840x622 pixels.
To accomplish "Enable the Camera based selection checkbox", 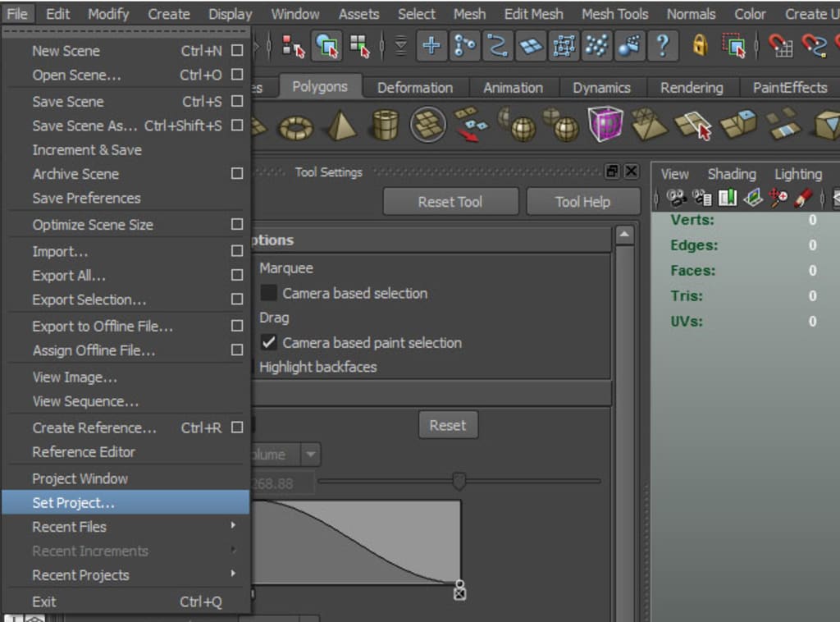I will coord(268,293).
